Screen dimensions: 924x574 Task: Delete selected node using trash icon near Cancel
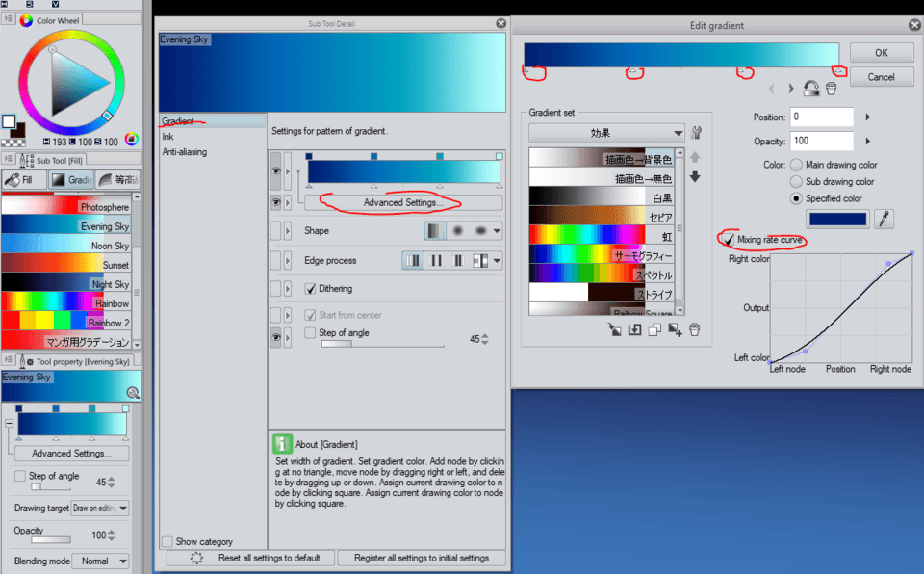pos(831,89)
